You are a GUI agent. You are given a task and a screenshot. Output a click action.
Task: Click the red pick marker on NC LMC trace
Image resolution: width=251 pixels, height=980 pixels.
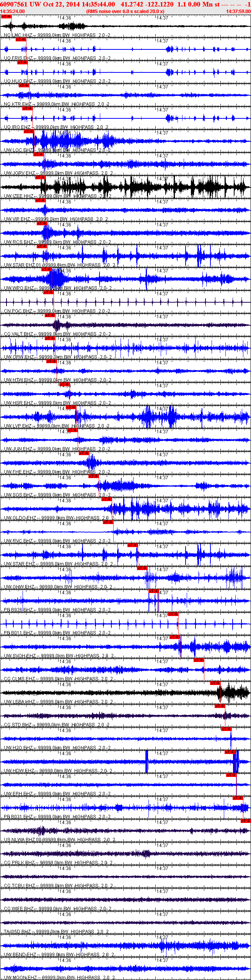pyautogui.click(x=6, y=16)
